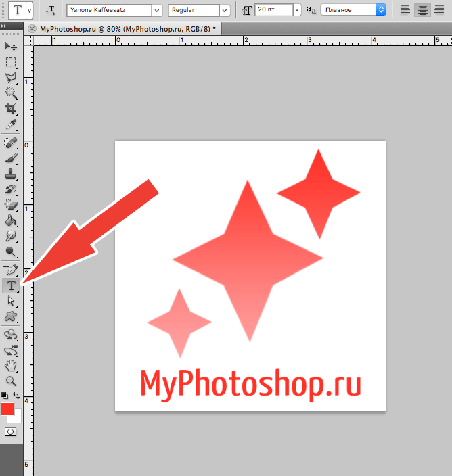
Task: Choose the Clone Stamp tool
Action: click(11, 174)
